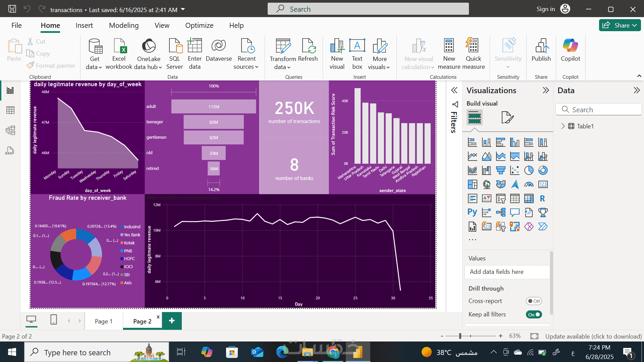Turn on the Cross-report toggle
This screenshot has height=362, width=644.
point(533,301)
